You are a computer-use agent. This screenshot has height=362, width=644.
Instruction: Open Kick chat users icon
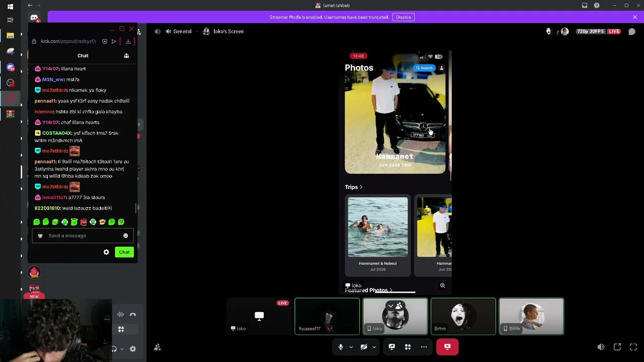click(x=126, y=56)
